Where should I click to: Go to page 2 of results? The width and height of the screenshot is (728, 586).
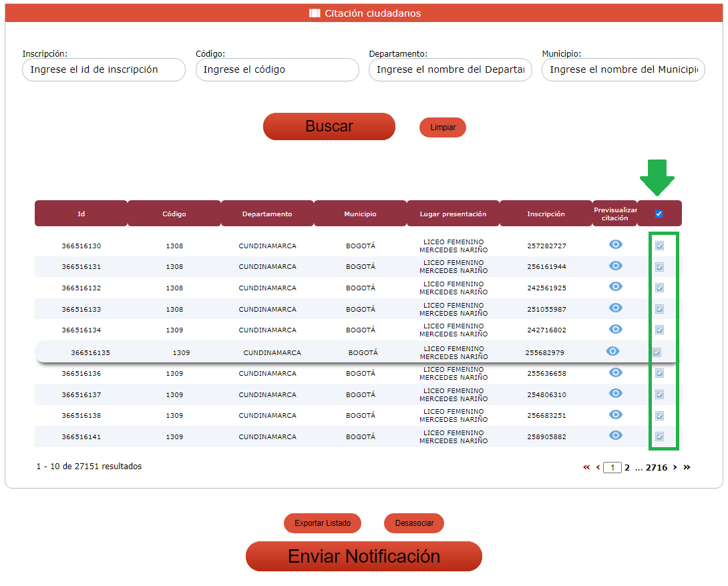[x=627, y=468]
